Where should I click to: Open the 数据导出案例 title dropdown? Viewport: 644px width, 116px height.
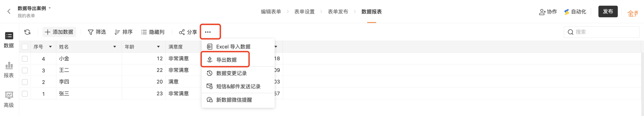click(x=50, y=8)
